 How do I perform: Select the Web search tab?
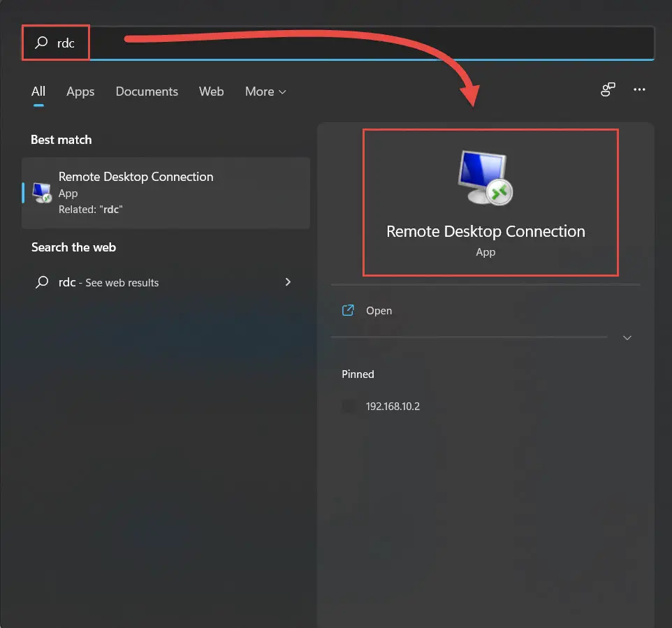tap(211, 92)
